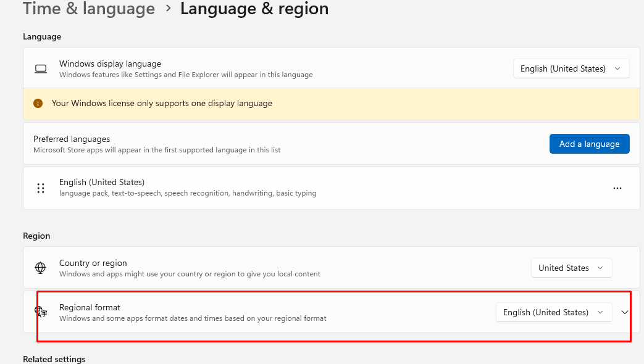Viewport: 644px width, 364px height.
Task: Click the Windows display language label text
Action: pos(110,64)
